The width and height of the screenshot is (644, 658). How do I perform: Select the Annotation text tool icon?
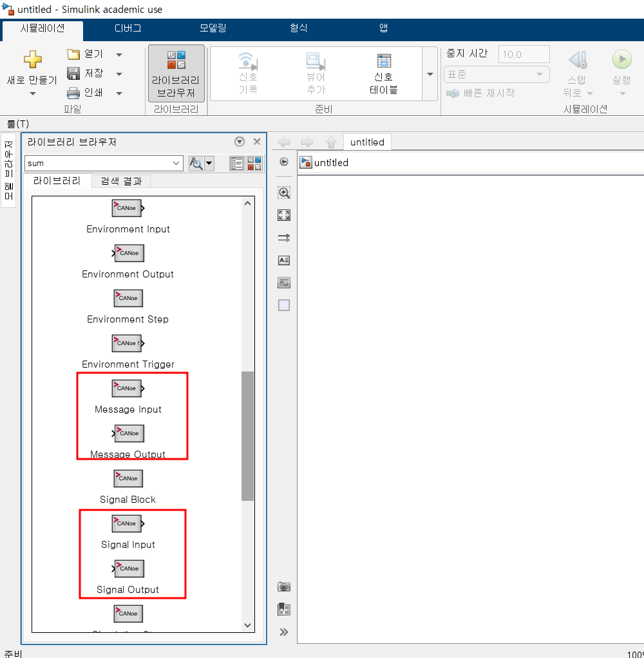[284, 260]
